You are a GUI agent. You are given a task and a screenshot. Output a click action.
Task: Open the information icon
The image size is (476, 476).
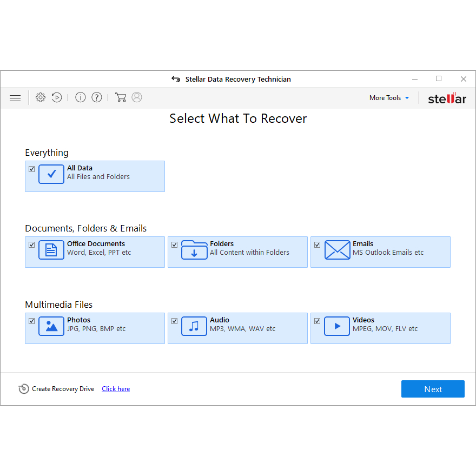point(81,97)
